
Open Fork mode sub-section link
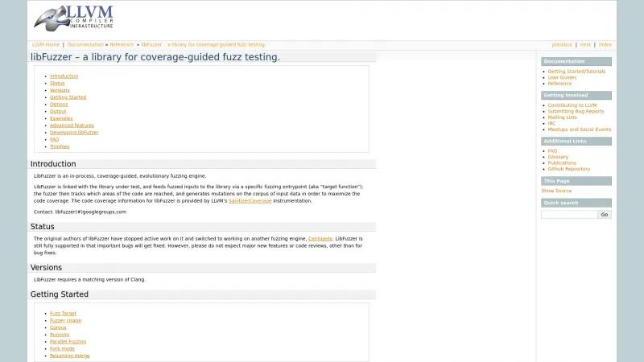click(63, 349)
